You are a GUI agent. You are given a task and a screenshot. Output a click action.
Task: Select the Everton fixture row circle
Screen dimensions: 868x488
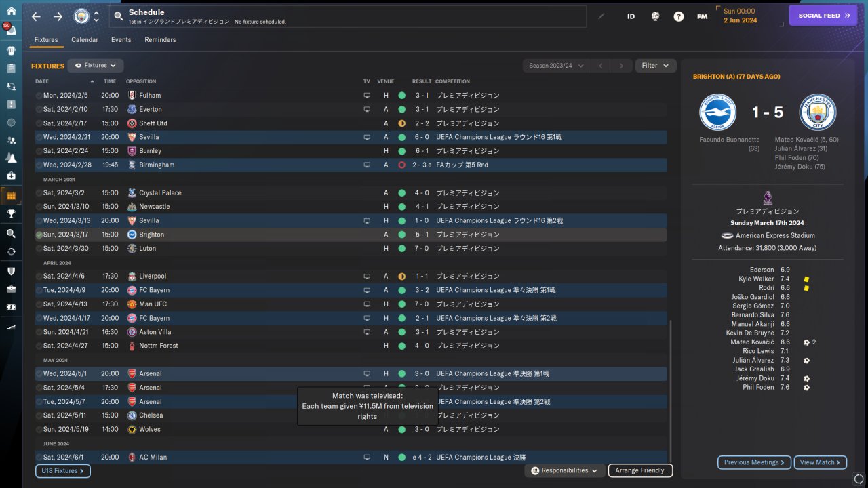pos(39,109)
